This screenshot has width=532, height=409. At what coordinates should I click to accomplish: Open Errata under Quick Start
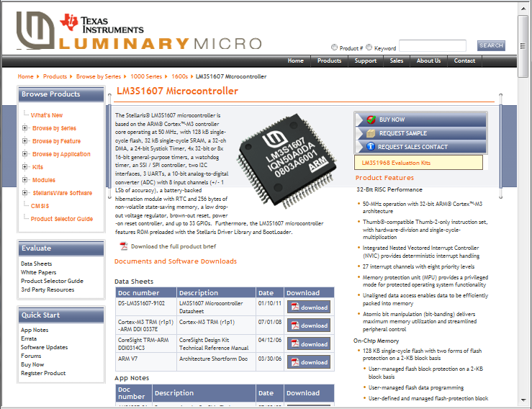(x=29, y=338)
